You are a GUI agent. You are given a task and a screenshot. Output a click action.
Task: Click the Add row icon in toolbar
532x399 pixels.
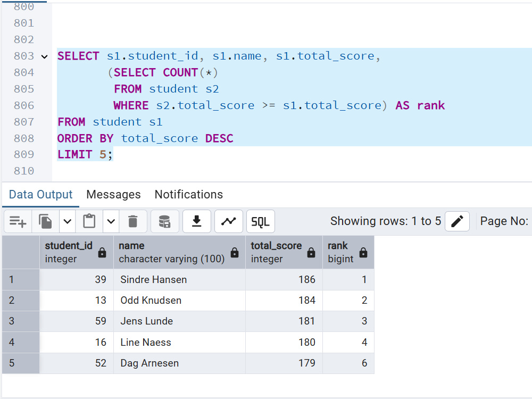click(18, 221)
